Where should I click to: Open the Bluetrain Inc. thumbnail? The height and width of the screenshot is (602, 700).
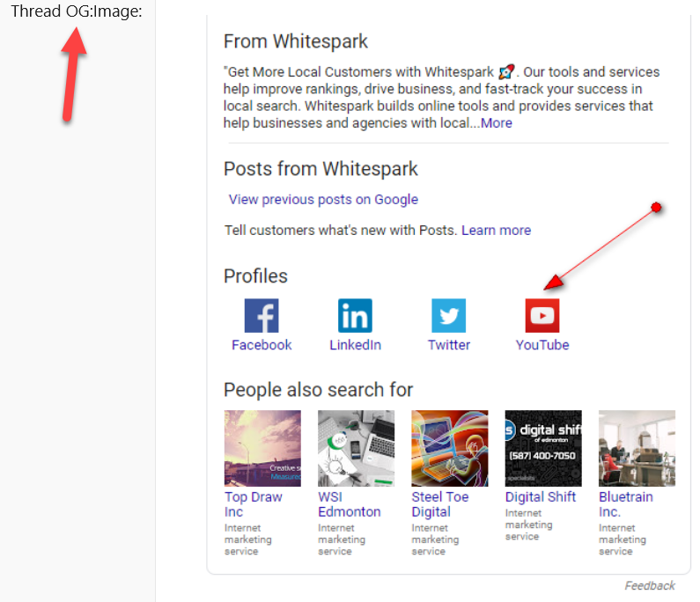click(637, 448)
